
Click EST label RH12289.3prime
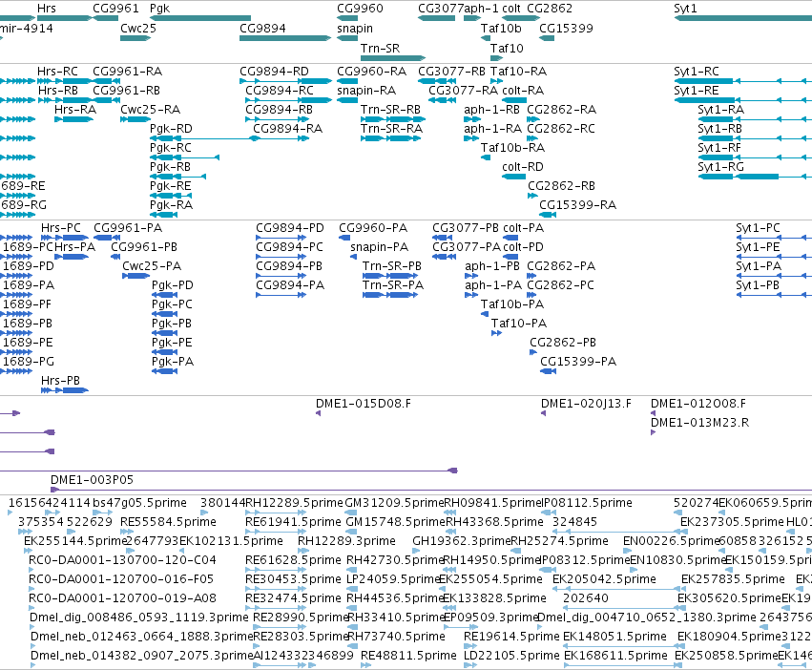coord(346,541)
